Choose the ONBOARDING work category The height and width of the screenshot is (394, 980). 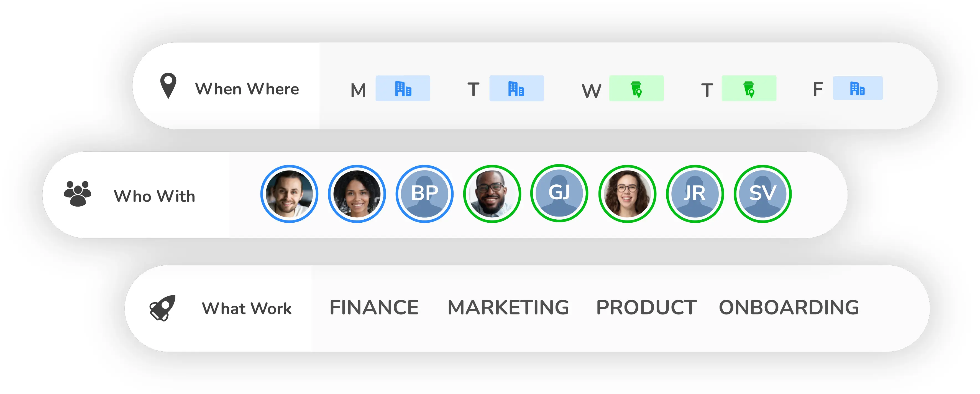click(789, 307)
